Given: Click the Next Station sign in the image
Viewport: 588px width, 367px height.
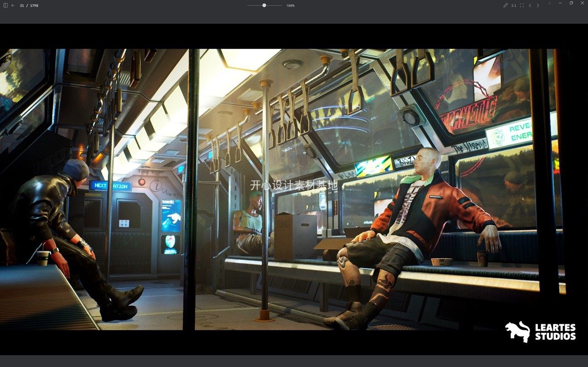Looking at the screenshot, I should pyautogui.click(x=110, y=186).
